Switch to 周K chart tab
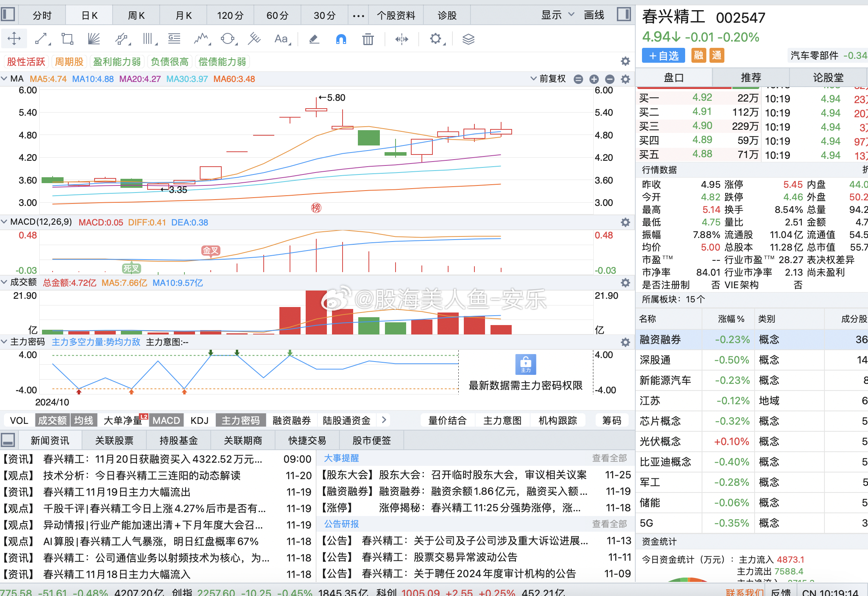This screenshot has width=868, height=596. [136, 16]
